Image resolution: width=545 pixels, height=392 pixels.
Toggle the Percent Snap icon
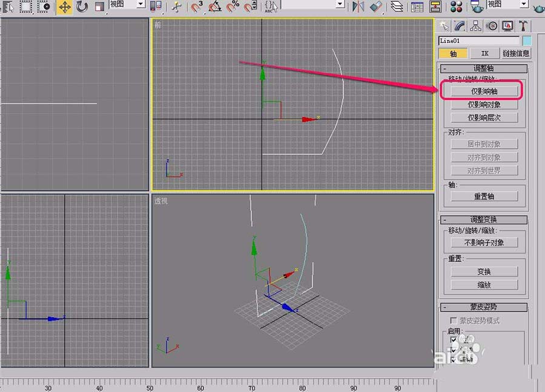point(233,6)
